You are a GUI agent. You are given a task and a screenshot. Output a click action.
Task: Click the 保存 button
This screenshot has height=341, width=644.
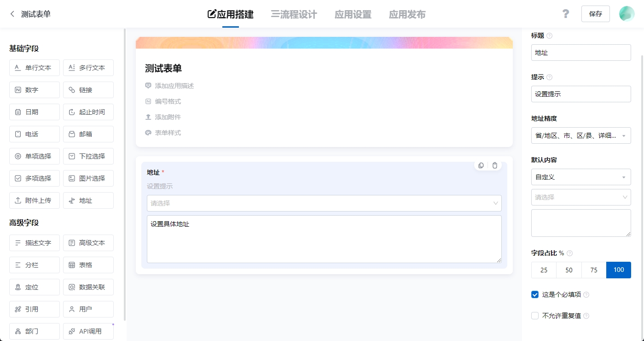tap(595, 14)
